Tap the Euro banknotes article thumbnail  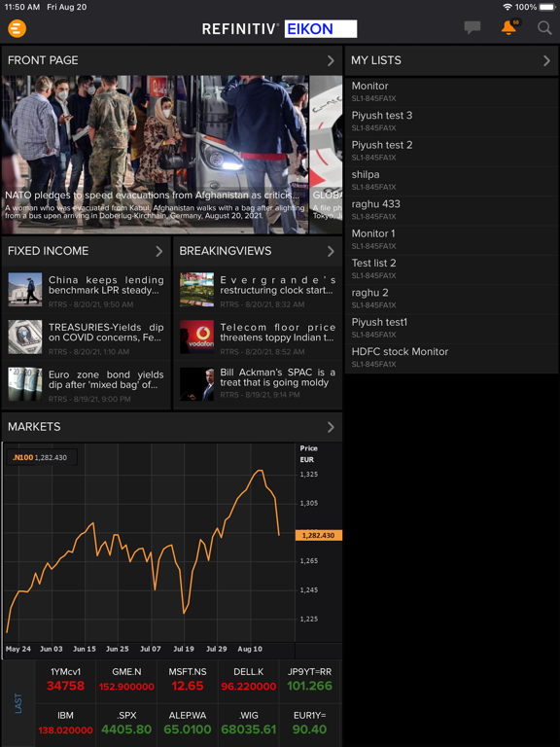(25, 384)
